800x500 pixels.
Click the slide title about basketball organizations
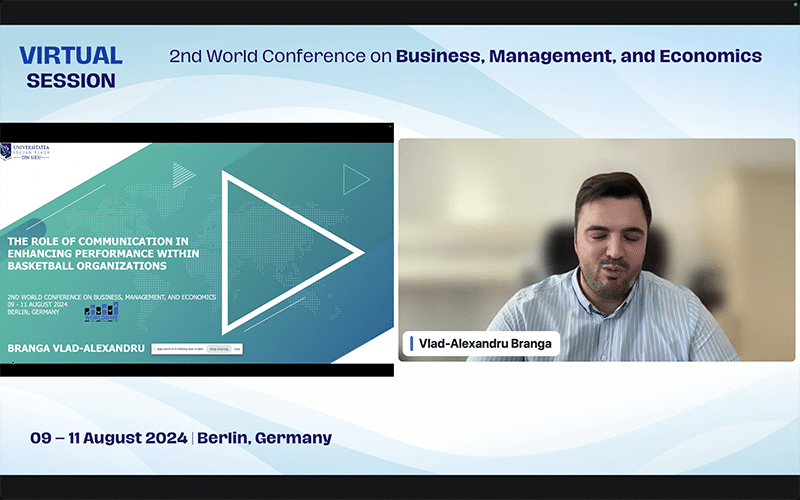98,254
